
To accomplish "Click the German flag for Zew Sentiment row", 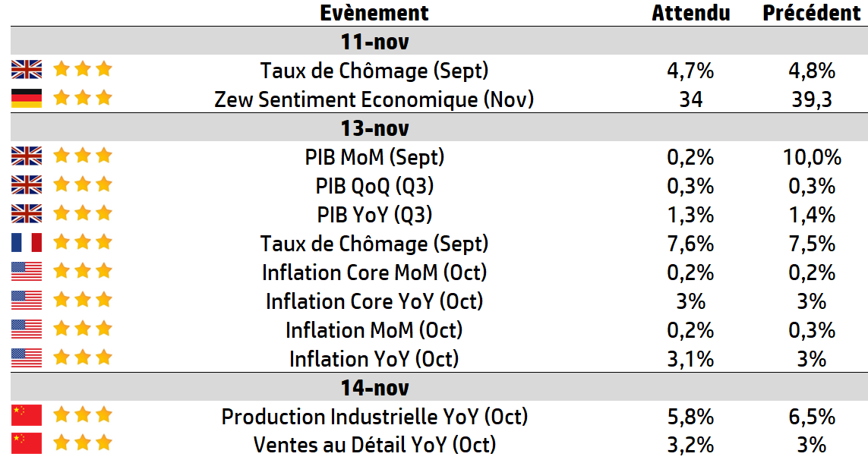I will [x=27, y=99].
